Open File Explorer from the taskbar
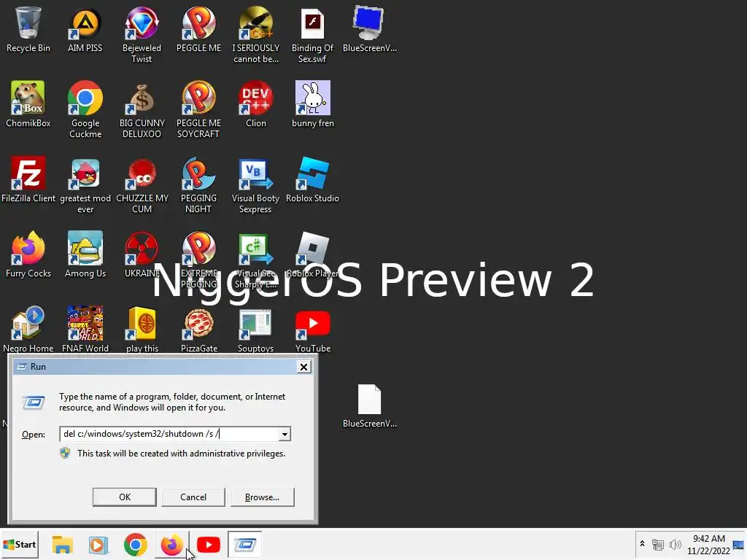 tap(63, 544)
